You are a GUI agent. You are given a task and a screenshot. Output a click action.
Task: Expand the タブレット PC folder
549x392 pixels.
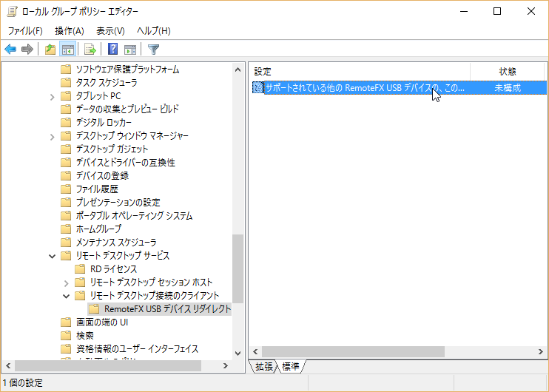pos(53,97)
